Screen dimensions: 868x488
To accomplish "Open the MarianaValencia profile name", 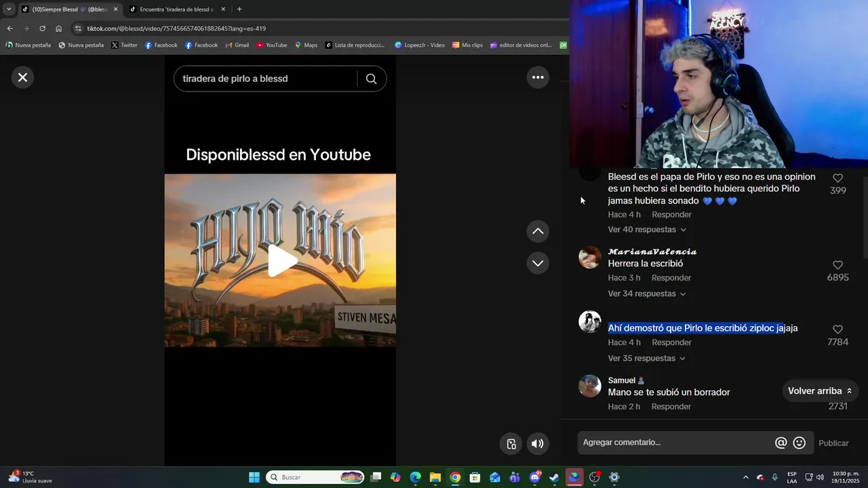I will click(x=652, y=251).
